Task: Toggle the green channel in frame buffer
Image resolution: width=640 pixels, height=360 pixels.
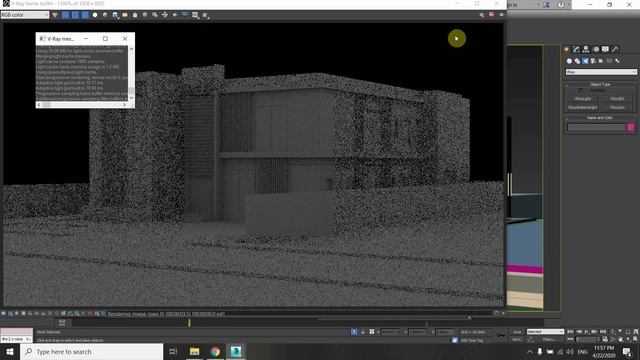Action: click(75, 15)
